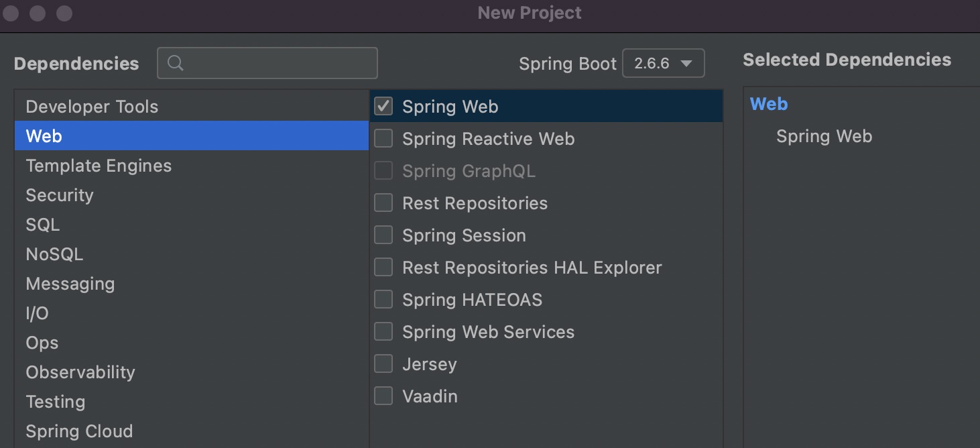Select the Developer Tools category
Screen dimensions: 980x448
(x=92, y=107)
